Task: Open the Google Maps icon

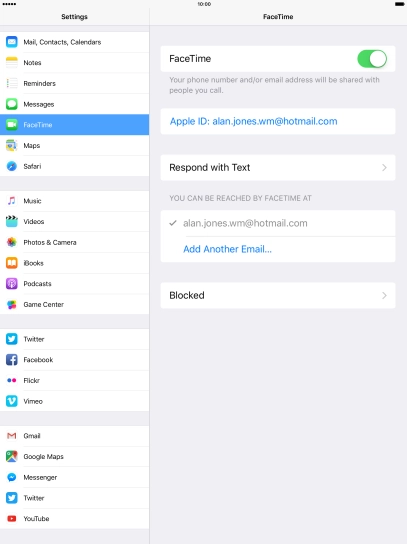Action: point(11,457)
